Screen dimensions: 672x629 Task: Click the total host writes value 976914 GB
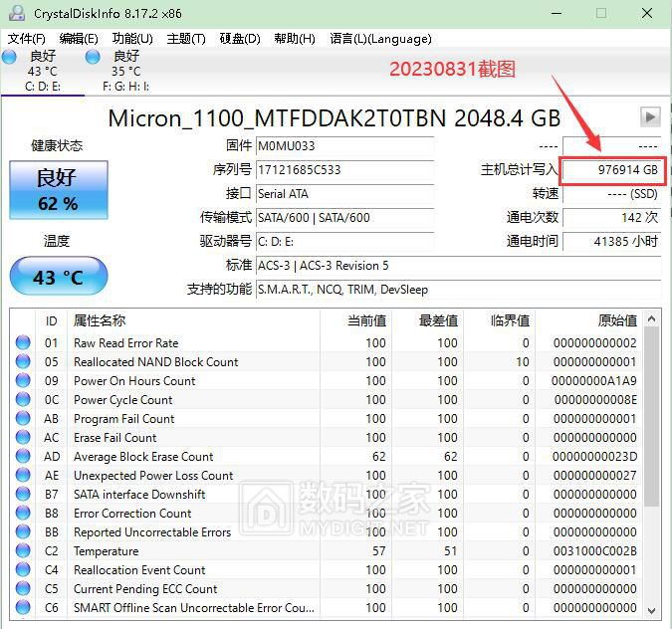pyautogui.click(x=612, y=170)
